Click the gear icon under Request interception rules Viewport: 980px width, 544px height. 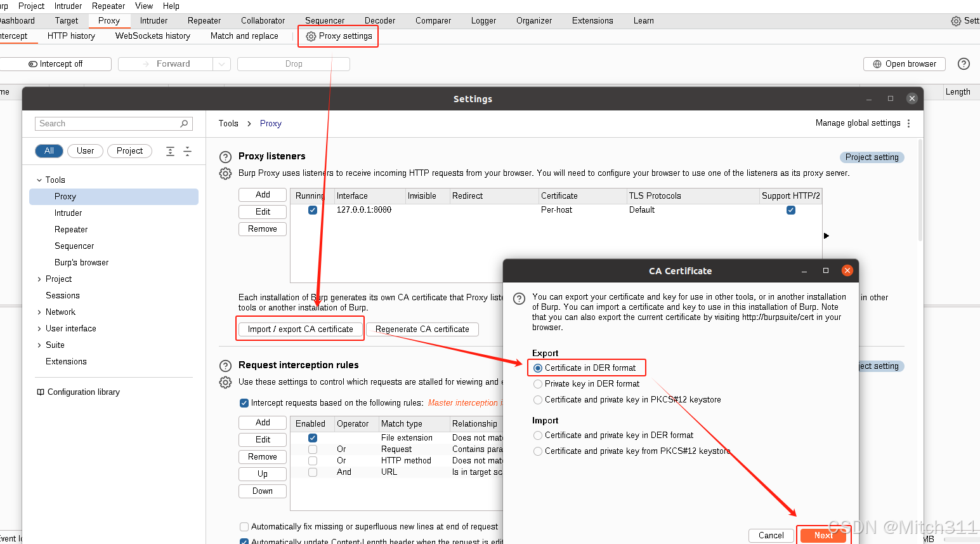[x=225, y=382]
